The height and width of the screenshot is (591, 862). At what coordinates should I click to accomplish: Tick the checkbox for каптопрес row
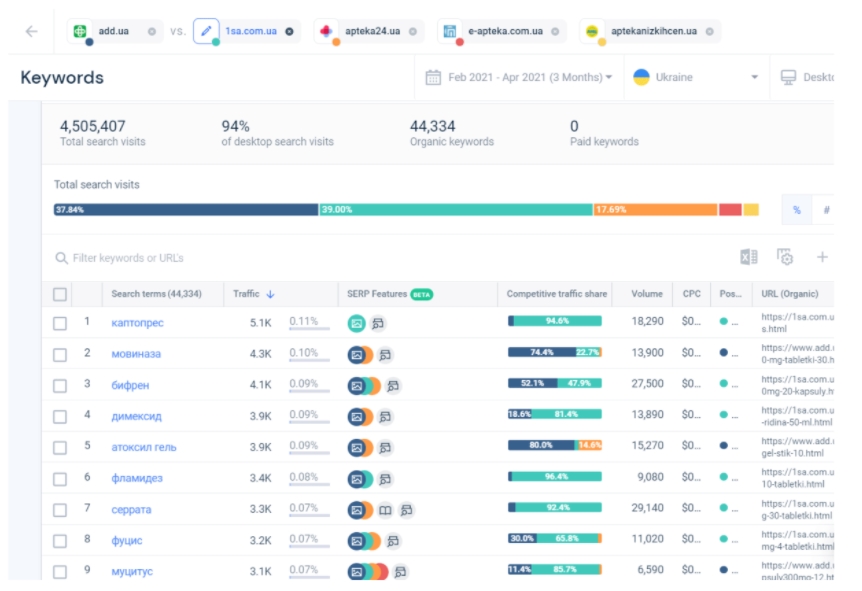pyautogui.click(x=60, y=323)
